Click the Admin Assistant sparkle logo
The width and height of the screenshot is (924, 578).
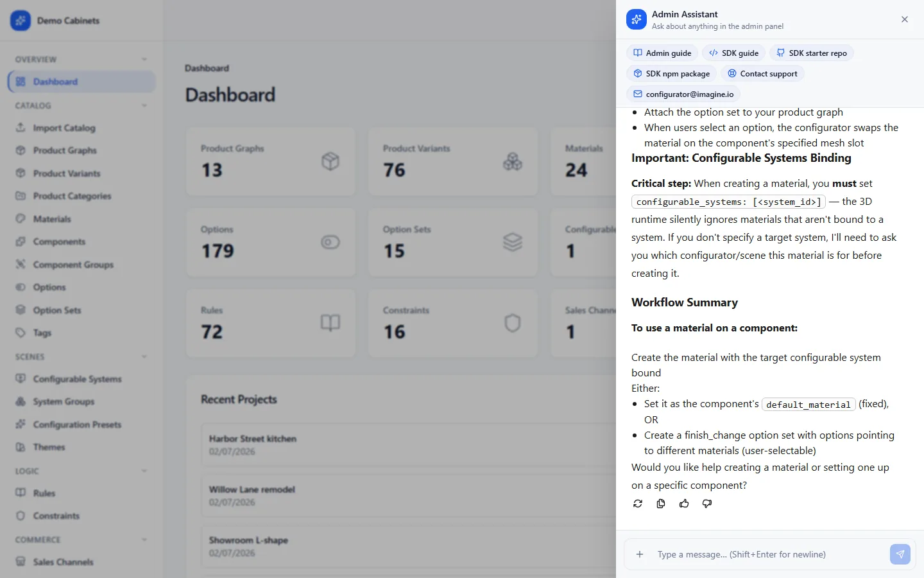pyautogui.click(x=637, y=19)
